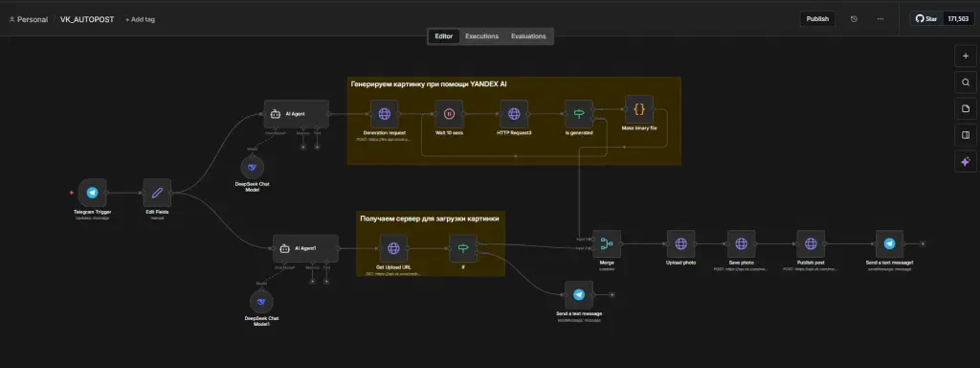Click the GitHub star count 171,503
980x368 pixels.
(x=958, y=19)
